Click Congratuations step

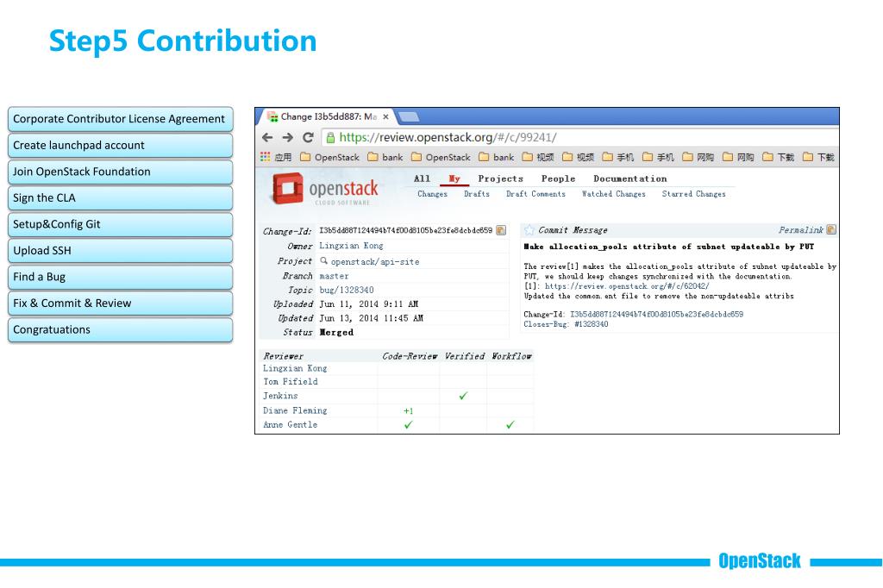point(121,329)
